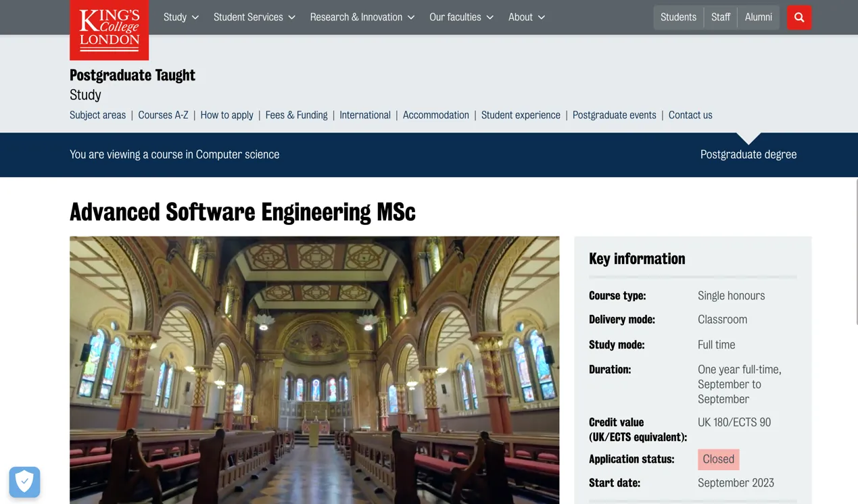Select the Postgraduate degree tab

click(x=748, y=155)
